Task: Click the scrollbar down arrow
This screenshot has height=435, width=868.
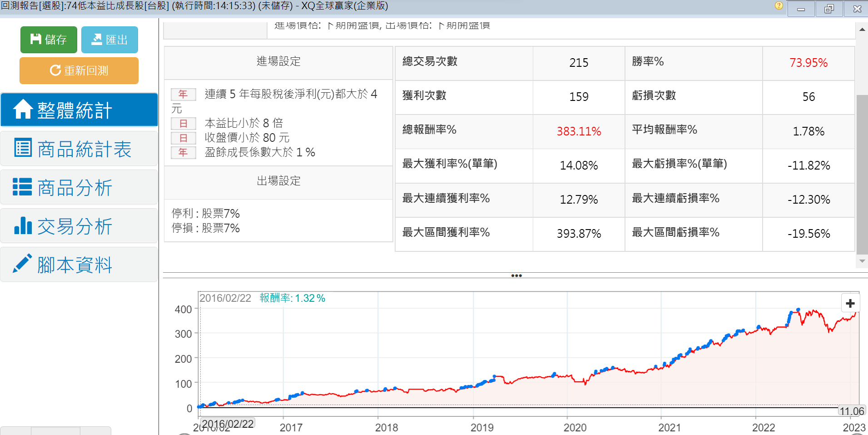Action: tap(862, 261)
